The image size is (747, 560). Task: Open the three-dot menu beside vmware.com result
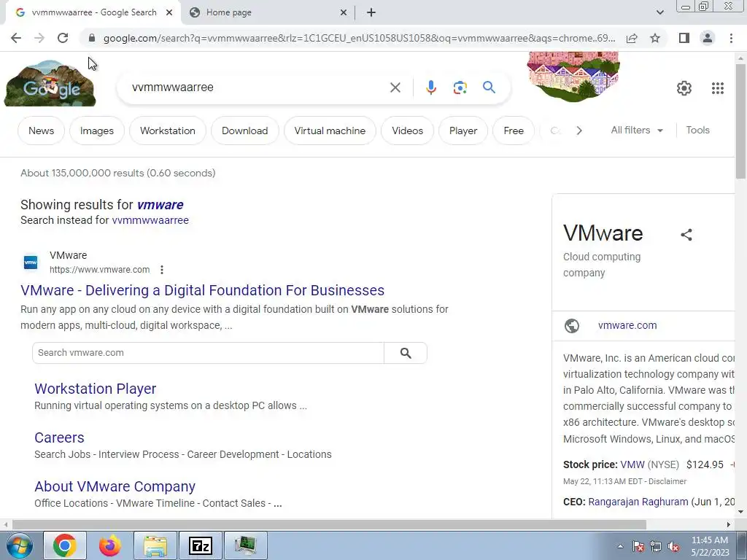pyautogui.click(x=162, y=270)
